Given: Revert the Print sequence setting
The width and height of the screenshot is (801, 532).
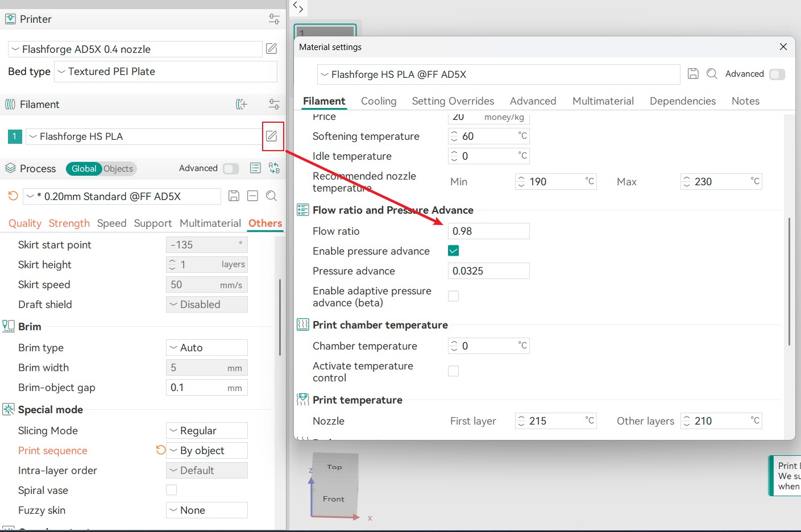Looking at the screenshot, I should click(x=160, y=450).
